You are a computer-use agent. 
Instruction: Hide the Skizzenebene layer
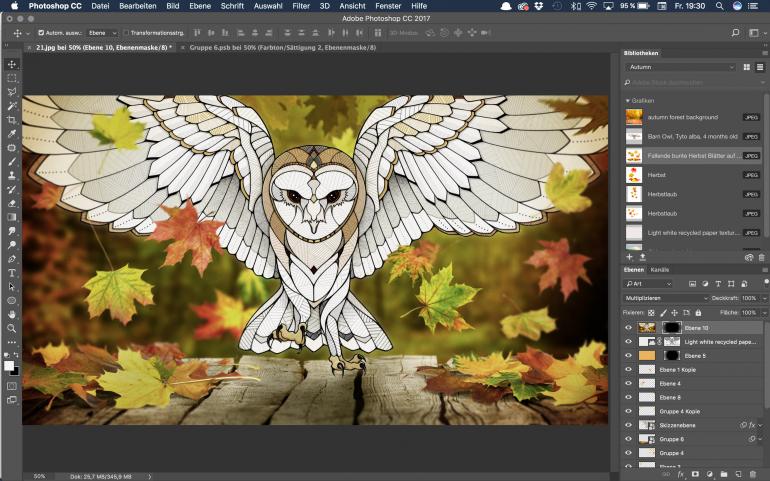click(629, 425)
